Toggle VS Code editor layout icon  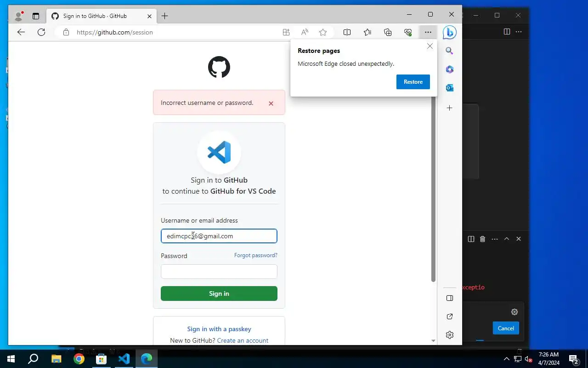[507, 32]
